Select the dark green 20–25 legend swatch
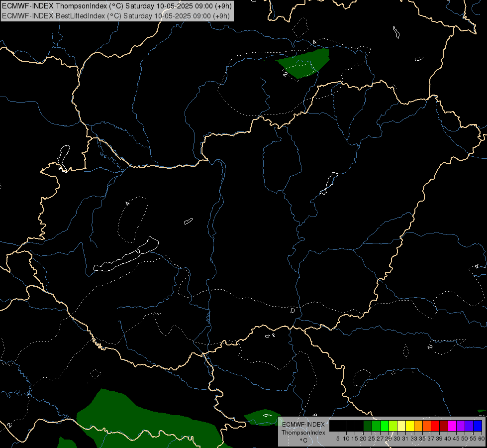487x448 pixels. pyautogui.click(x=368, y=426)
